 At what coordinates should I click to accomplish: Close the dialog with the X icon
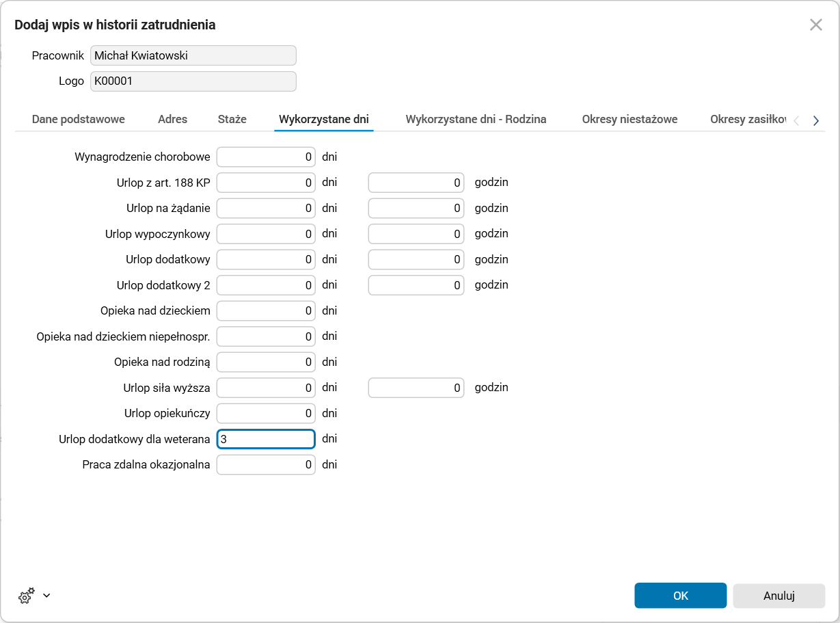coord(815,25)
